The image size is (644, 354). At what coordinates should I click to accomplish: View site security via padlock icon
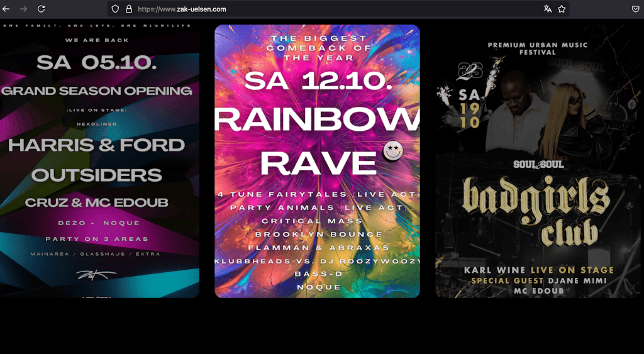coord(129,9)
